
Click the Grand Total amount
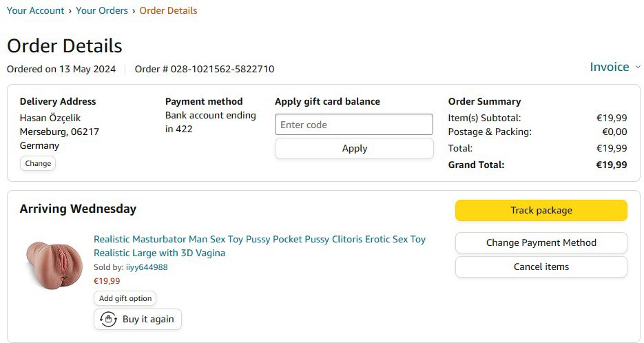(x=611, y=165)
